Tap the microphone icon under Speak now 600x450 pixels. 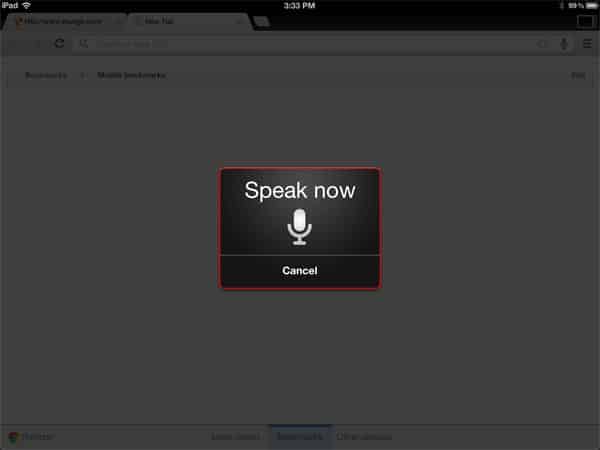pyautogui.click(x=300, y=227)
